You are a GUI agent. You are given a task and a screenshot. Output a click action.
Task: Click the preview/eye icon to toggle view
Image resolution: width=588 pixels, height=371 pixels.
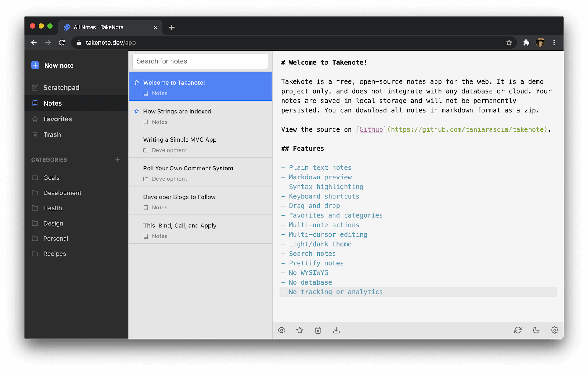282,330
